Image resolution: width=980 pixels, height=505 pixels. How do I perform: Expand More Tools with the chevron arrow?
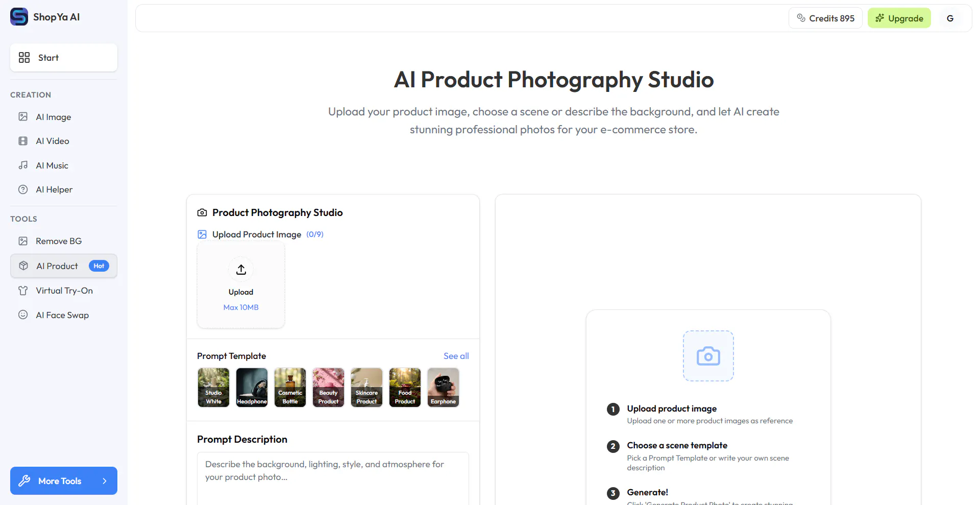tap(105, 481)
